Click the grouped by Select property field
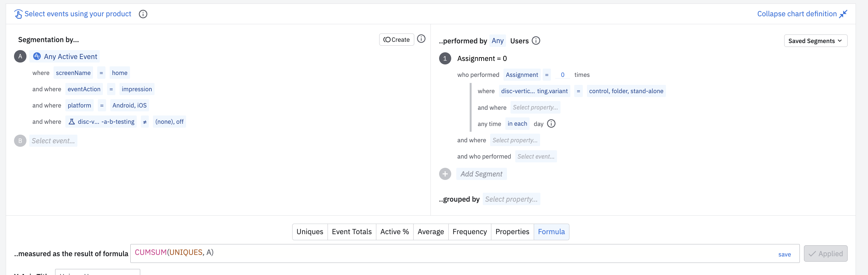The height and width of the screenshot is (275, 868). tap(511, 199)
